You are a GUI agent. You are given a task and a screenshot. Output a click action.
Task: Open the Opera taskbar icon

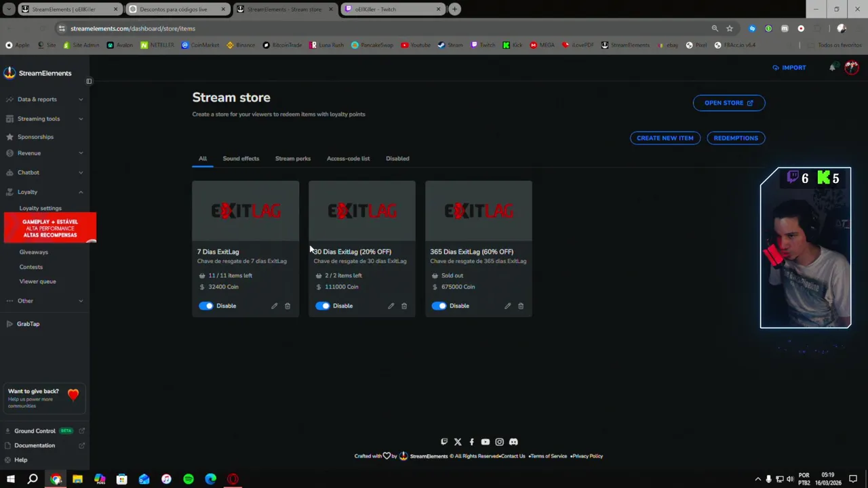point(233,479)
